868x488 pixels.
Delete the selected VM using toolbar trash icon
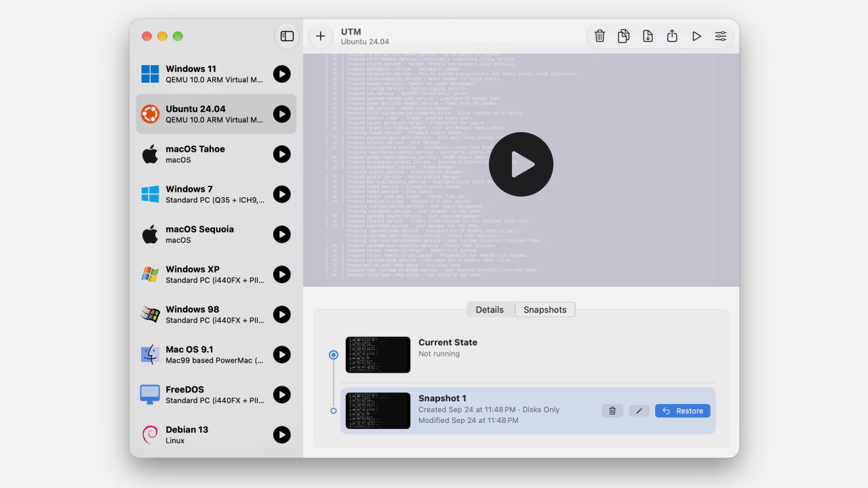(x=599, y=36)
